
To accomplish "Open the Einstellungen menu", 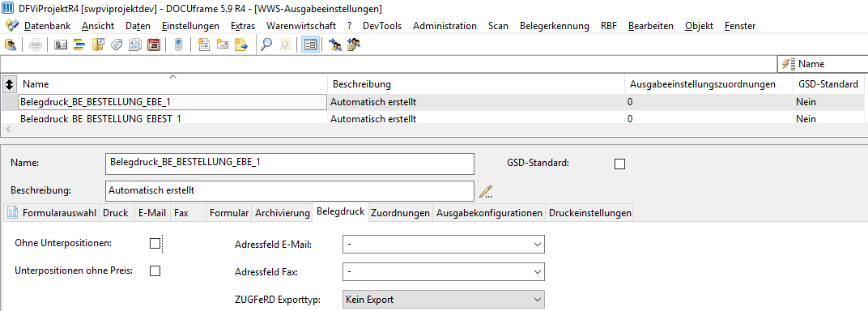I will pos(190,25).
